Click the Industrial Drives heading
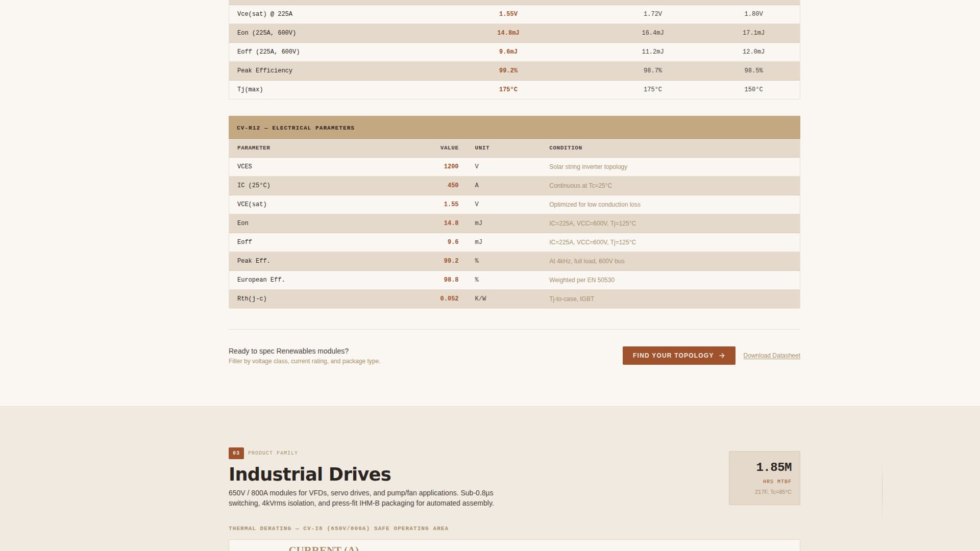 pos(309,473)
